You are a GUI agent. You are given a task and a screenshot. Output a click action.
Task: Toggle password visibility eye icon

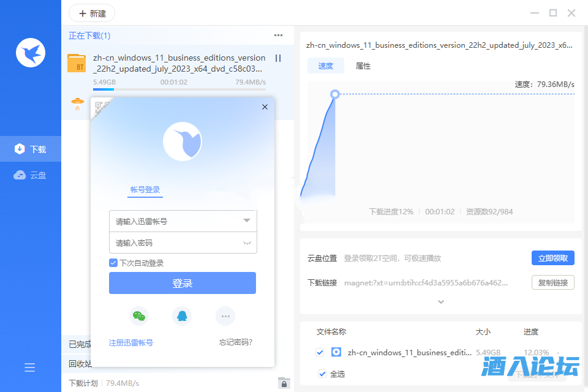pyautogui.click(x=247, y=243)
